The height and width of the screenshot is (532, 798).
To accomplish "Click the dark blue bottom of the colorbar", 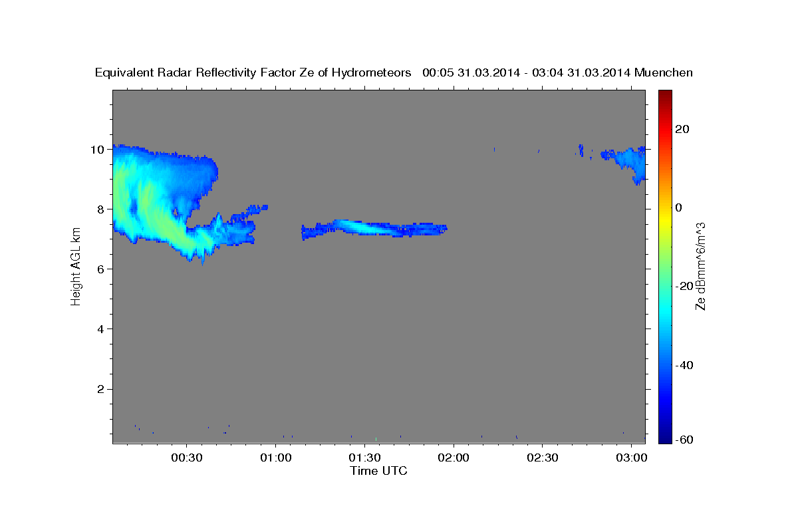I will click(x=665, y=438).
